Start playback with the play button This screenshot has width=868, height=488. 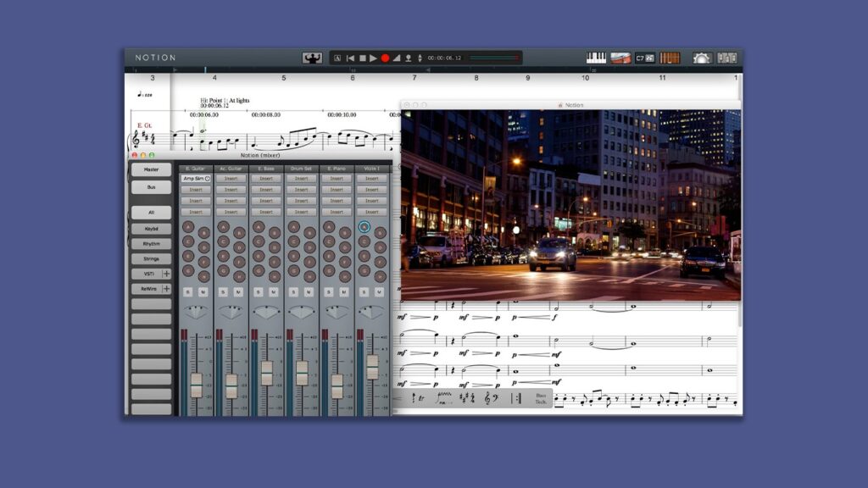click(x=373, y=58)
